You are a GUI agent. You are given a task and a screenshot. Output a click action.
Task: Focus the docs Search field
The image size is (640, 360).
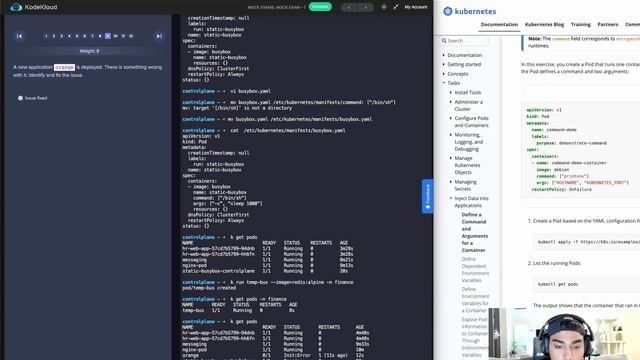click(x=464, y=41)
